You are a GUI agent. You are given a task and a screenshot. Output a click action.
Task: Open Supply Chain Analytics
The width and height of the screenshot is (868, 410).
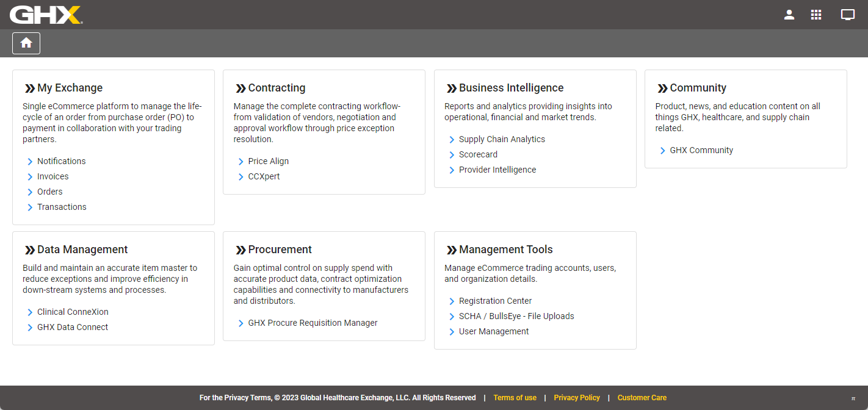(502, 139)
